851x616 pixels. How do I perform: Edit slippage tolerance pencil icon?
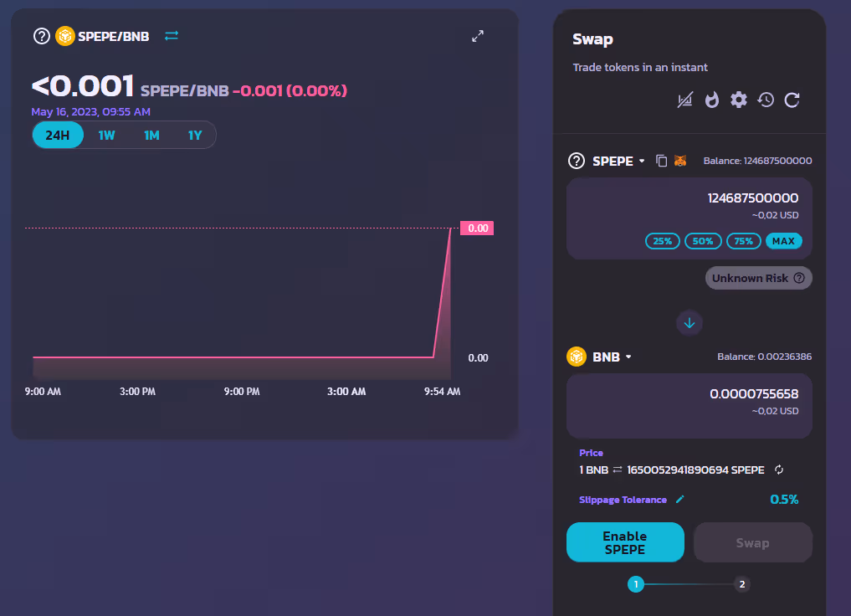pyautogui.click(x=679, y=500)
